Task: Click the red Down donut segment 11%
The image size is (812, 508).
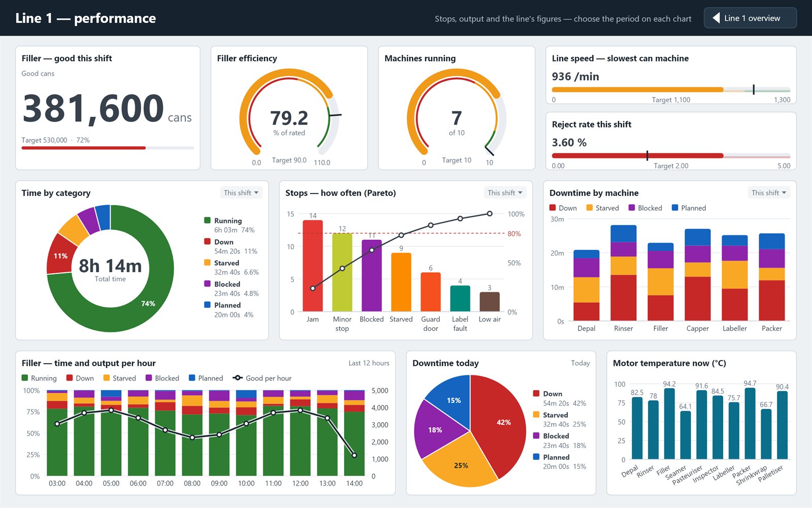Action: coord(60,256)
